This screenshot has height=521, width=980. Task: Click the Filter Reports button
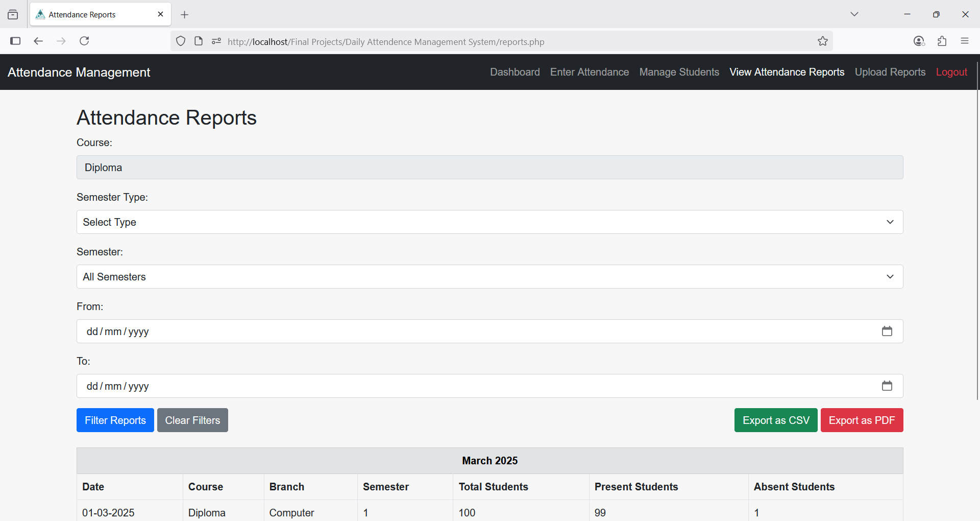pyautogui.click(x=115, y=420)
